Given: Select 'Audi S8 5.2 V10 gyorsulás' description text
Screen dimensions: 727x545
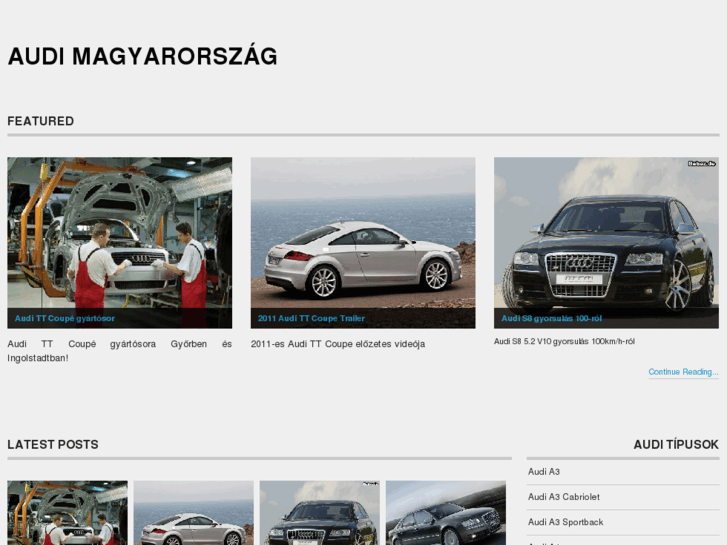Looking at the screenshot, I should (x=564, y=341).
